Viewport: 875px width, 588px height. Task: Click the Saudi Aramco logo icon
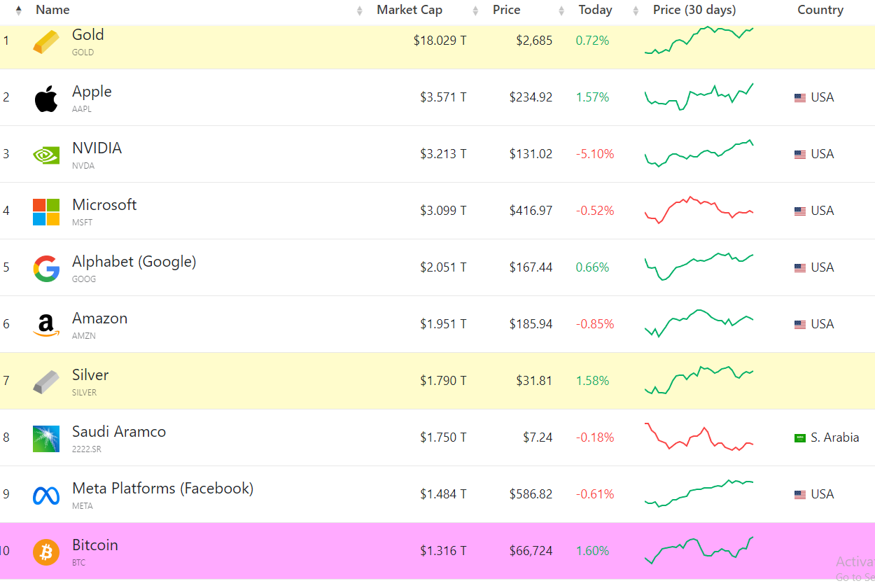(x=46, y=439)
